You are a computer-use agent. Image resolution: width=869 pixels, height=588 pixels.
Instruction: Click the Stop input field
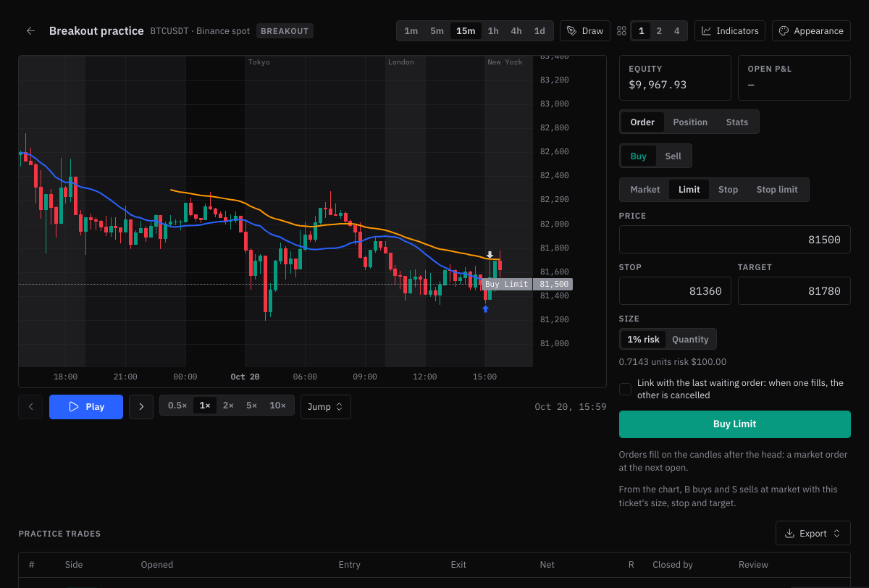point(675,291)
